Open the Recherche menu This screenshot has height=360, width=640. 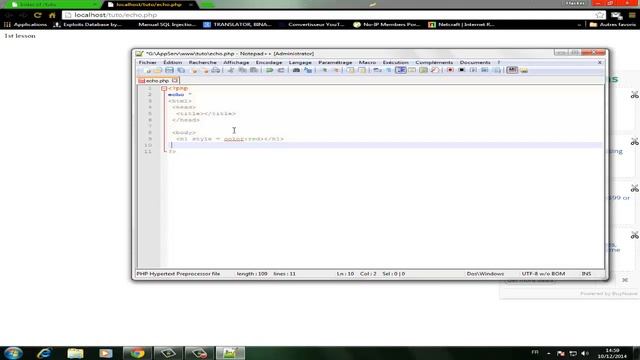202,62
